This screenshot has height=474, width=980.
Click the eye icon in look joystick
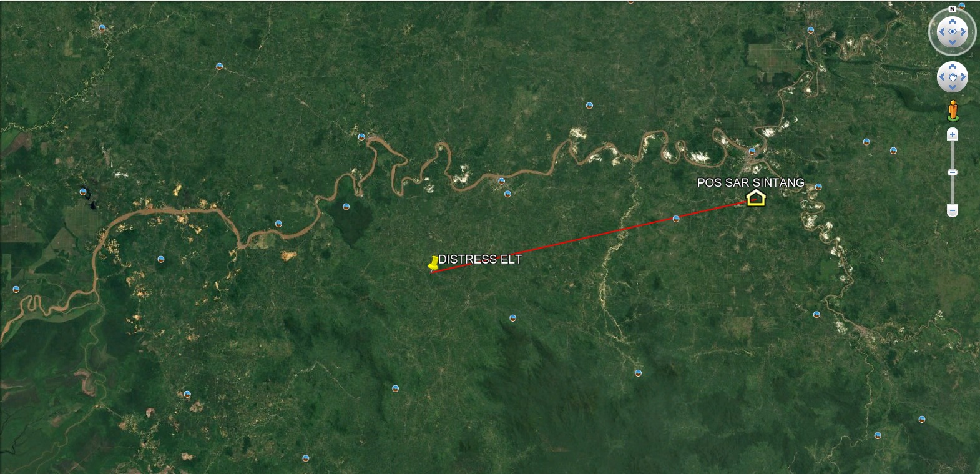tap(953, 32)
